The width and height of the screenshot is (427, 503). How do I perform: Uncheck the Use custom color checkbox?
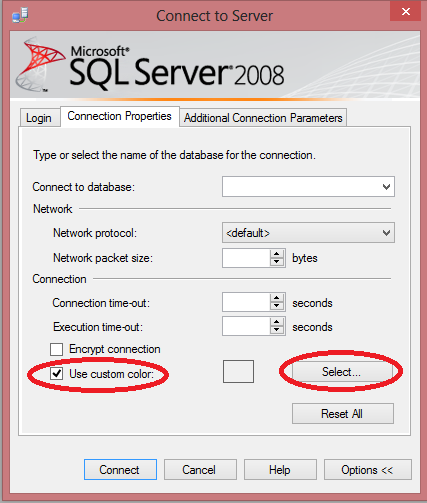(x=56, y=374)
